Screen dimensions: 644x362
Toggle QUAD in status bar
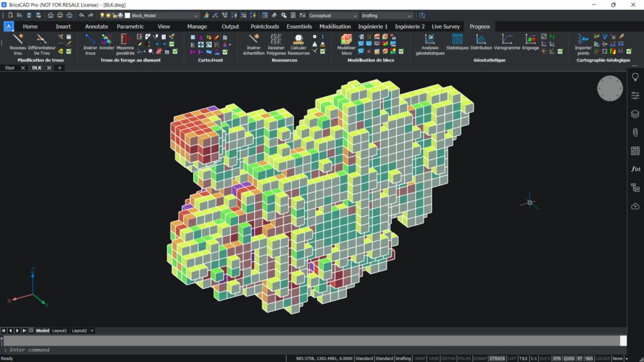[569, 358]
